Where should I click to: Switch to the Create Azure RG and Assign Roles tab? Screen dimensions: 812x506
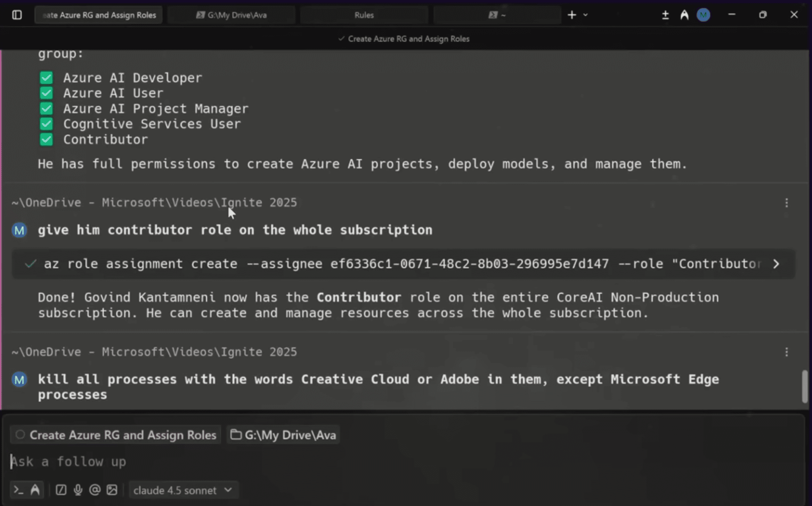[x=98, y=15]
